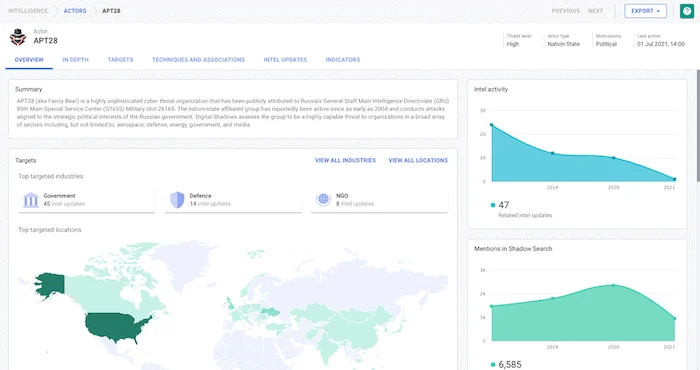Viewport: 700px width, 370px height.
Task: Click View All Locations link
Action: 418,160
